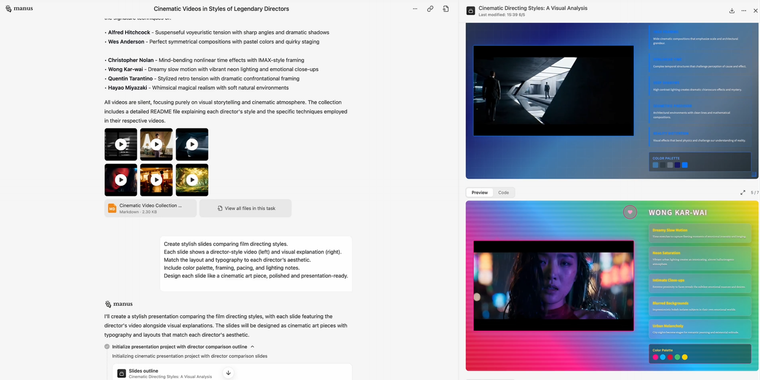Play the red neon video thumbnail
Screen dimensions: 760x380
coord(121,180)
